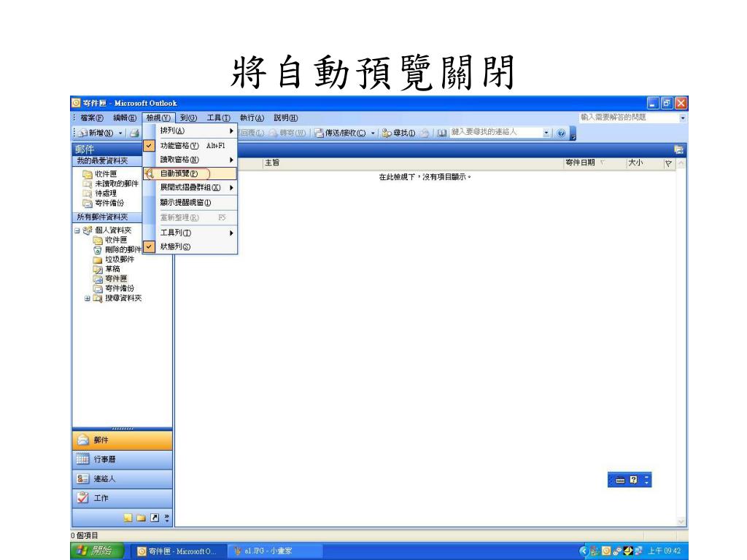Toggle the 狀態列 checked menu item
This screenshot has width=747, height=560.
(190, 246)
